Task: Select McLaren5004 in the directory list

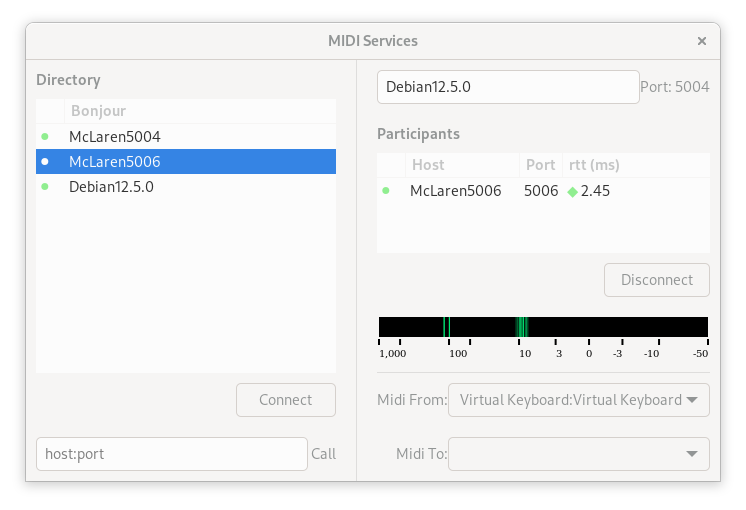Action: [186, 137]
